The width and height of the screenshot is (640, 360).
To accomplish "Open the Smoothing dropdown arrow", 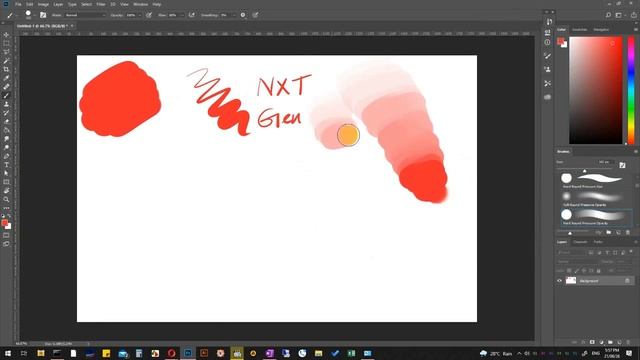I will coord(233,15).
